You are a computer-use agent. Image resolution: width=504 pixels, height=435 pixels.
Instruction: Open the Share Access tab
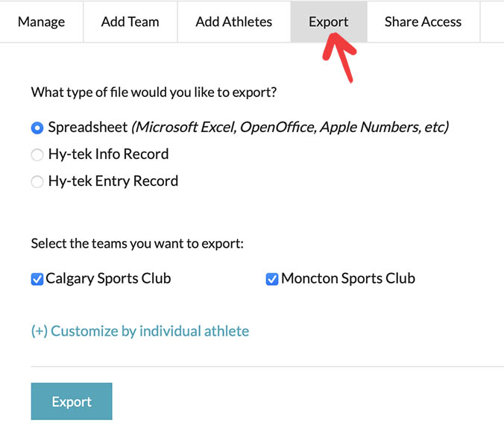click(423, 21)
